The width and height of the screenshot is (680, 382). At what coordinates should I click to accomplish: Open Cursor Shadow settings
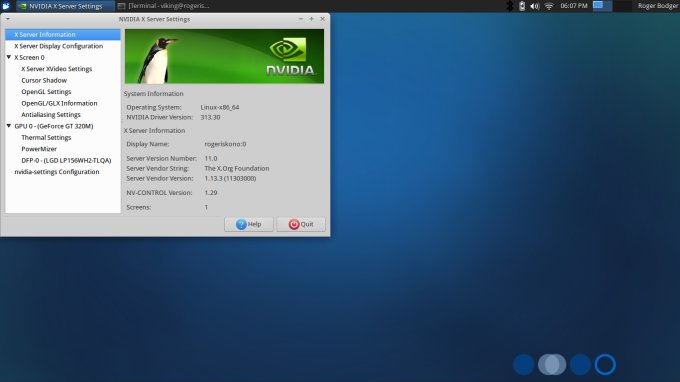click(44, 80)
